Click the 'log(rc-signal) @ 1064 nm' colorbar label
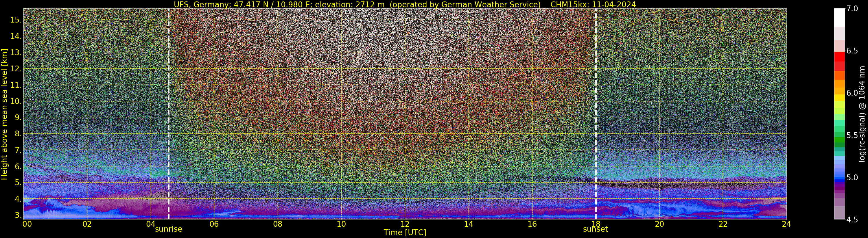This screenshot has height=238, width=868. (862, 114)
